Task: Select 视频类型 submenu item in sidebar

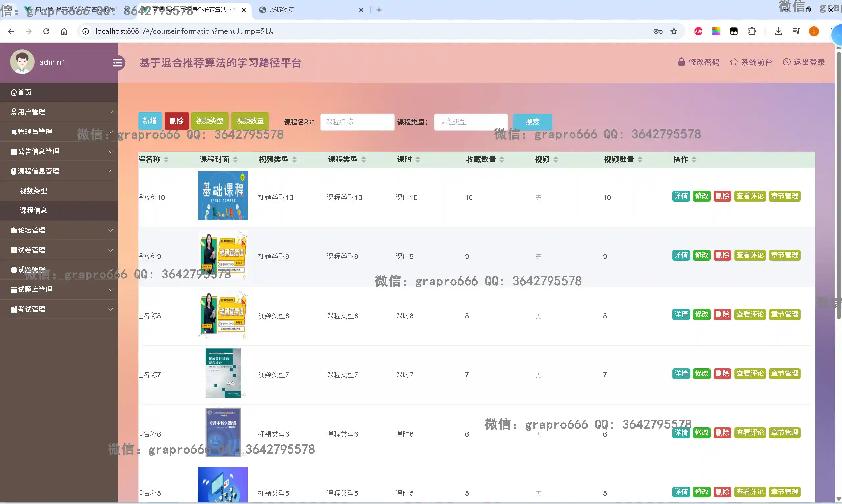Action: coord(34,191)
